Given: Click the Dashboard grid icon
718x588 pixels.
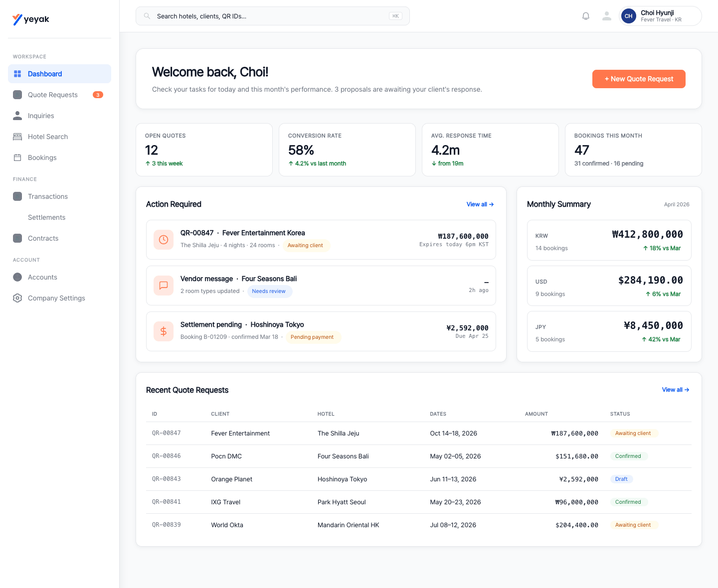Looking at the screenshot, I should [17, 74].
